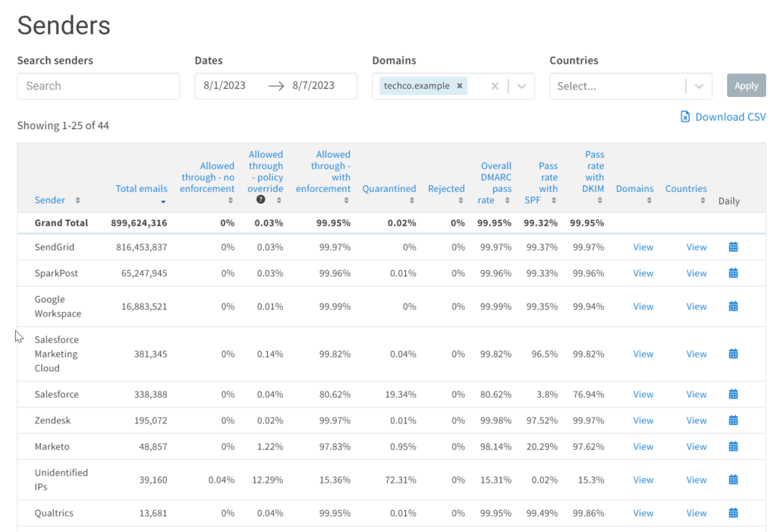Click Grand Total value 899,624,316
The height and width of the screenshot is (532, 777).
tap(139, 223)
